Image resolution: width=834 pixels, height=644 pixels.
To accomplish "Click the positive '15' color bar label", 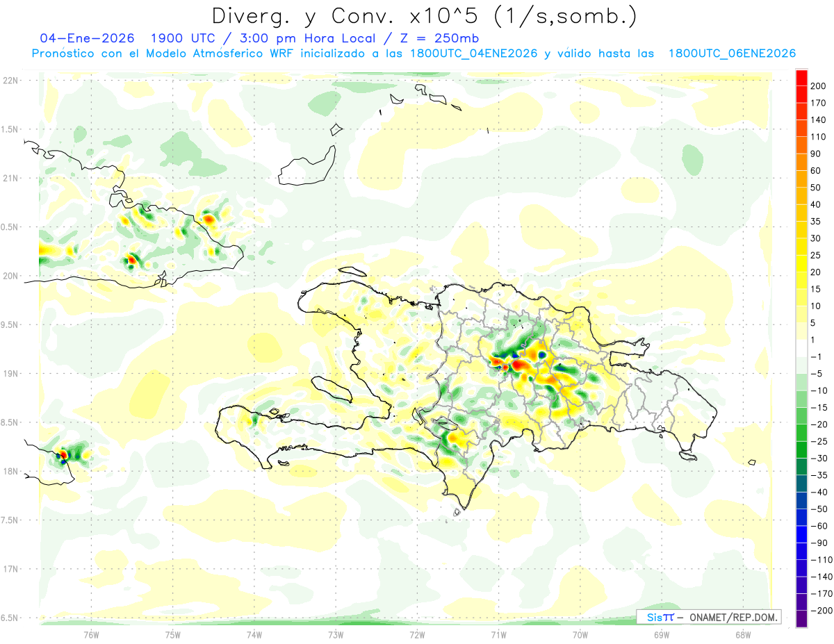I will [x=816, y=289].
